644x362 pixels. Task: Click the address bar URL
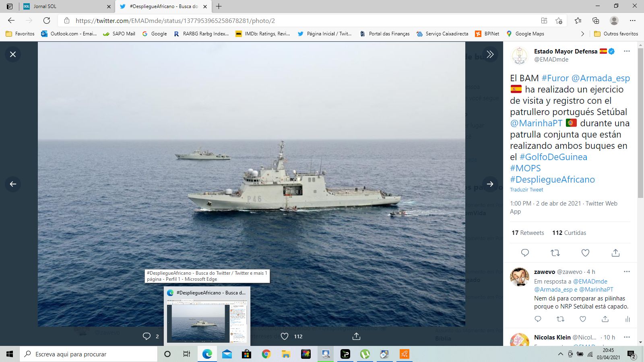point(175,21)
